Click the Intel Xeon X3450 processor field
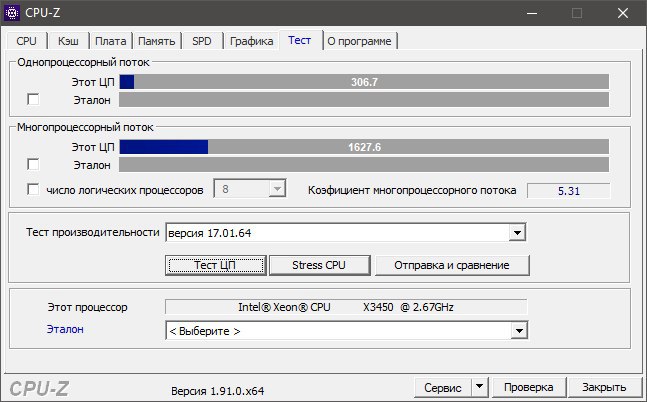 click(346, 307)
